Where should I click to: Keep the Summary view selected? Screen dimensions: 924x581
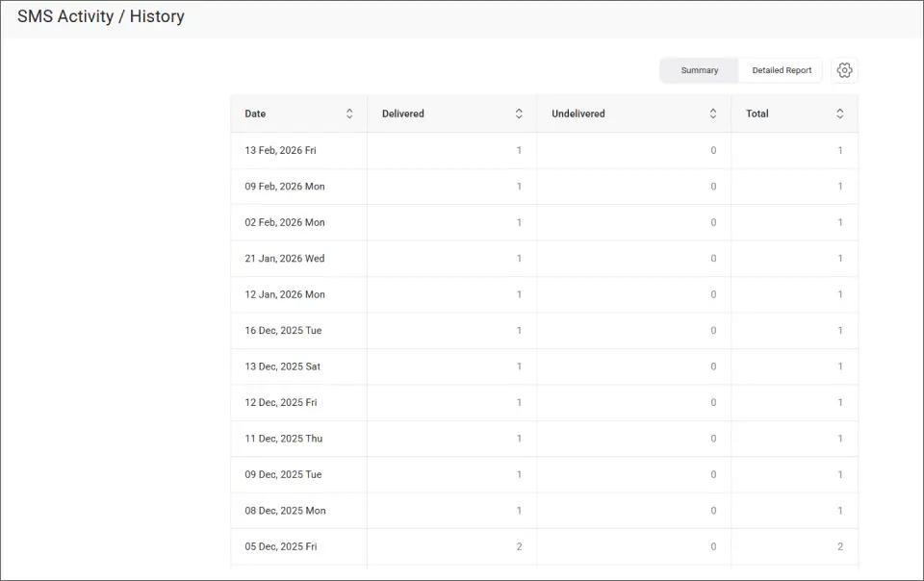click(x=699, y=69)
